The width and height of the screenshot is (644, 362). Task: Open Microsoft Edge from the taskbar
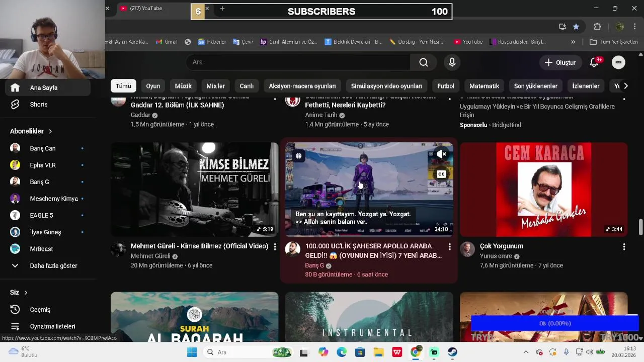pos(342,352)
